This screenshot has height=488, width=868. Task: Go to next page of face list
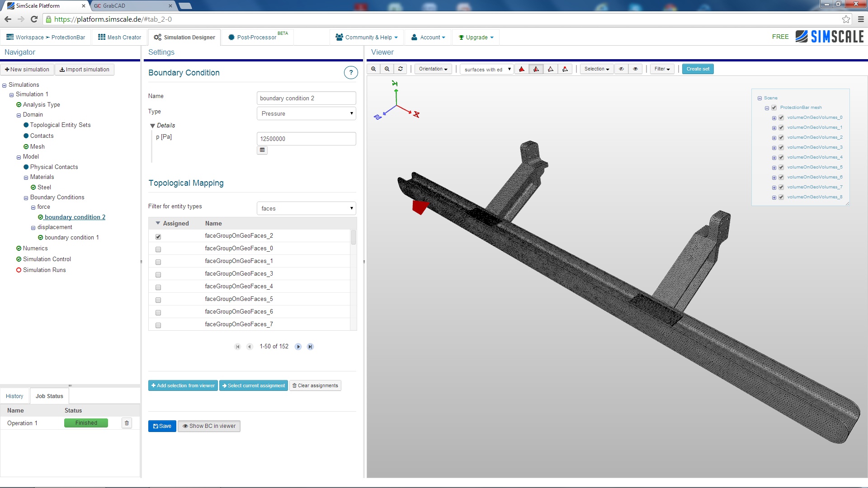298,347
